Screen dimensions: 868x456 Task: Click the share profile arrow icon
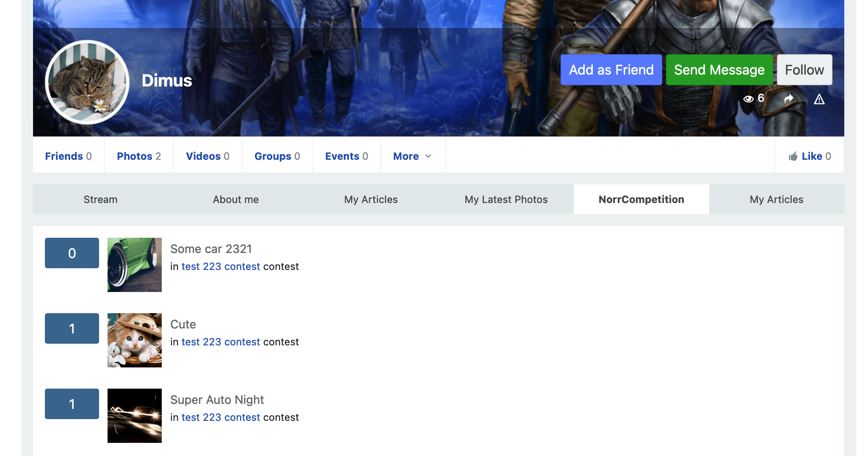[788, 98]
